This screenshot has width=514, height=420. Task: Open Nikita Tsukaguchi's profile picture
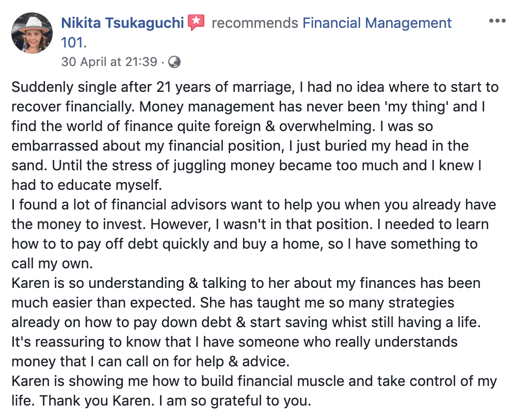(x=31, y=33)
